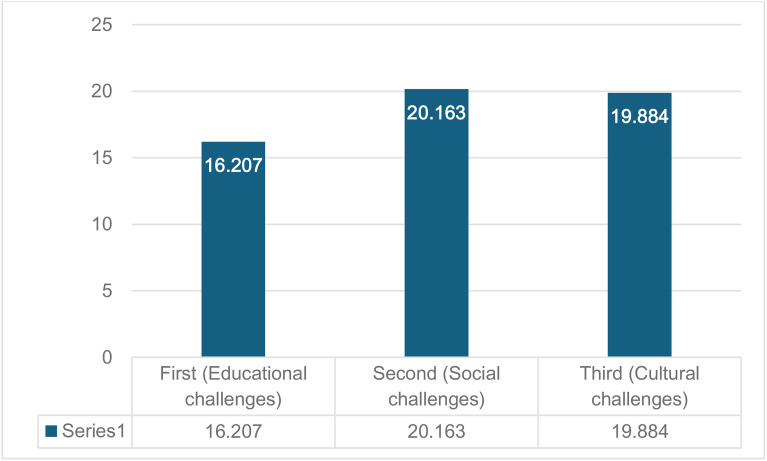This screenshot has width=767, height=461.
Task: Select the 19.884 data label on bar
Action: [639, 116]
